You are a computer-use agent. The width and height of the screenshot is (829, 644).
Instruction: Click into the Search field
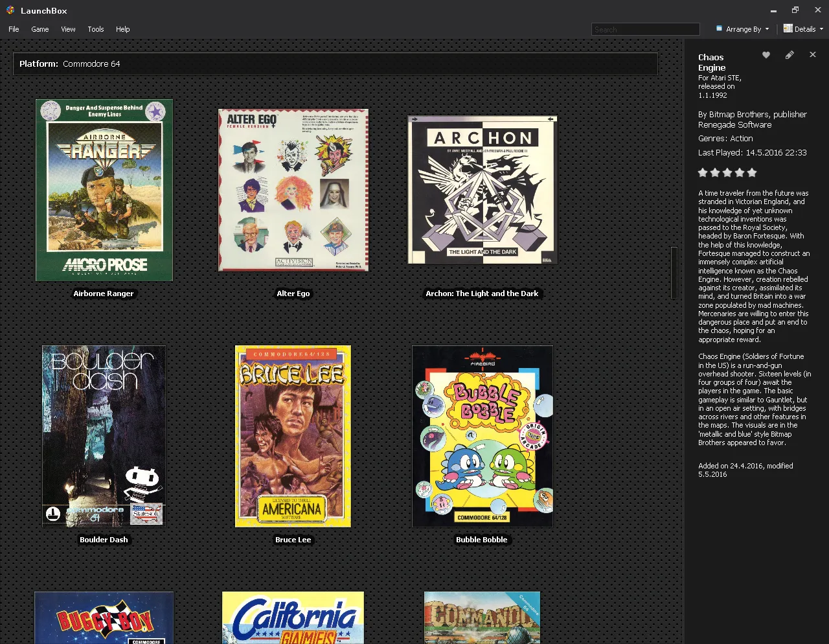646,29
